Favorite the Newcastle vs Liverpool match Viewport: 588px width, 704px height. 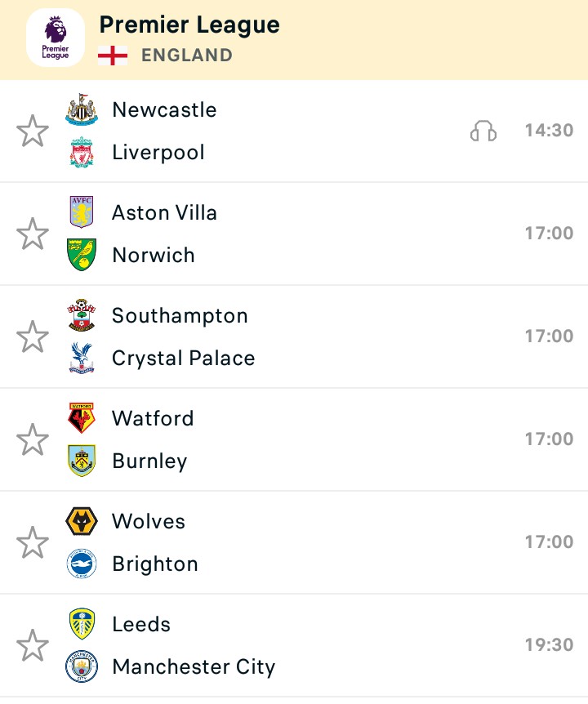point(33,131)
